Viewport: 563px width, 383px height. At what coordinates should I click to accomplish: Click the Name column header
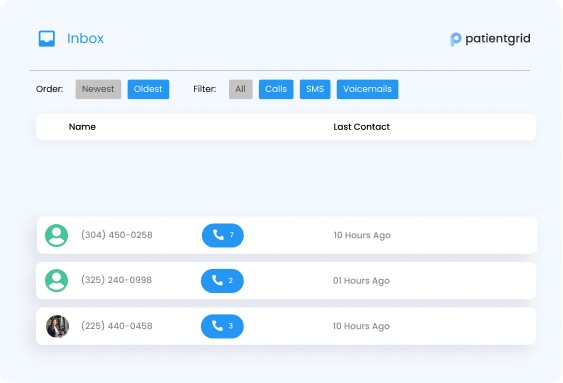pyautogui.click(x=82, y=127)
